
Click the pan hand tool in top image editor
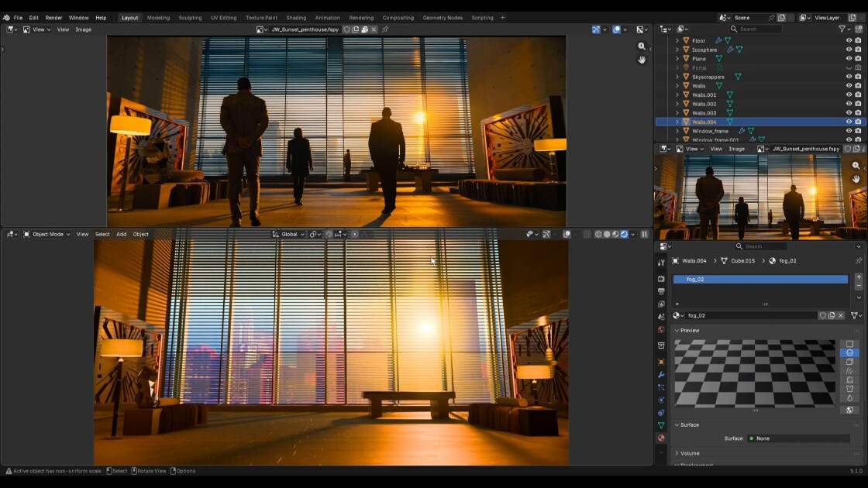pos(642,60)
